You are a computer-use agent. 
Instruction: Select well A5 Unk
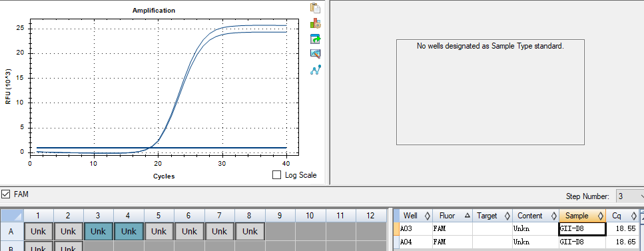pos(159,232)
